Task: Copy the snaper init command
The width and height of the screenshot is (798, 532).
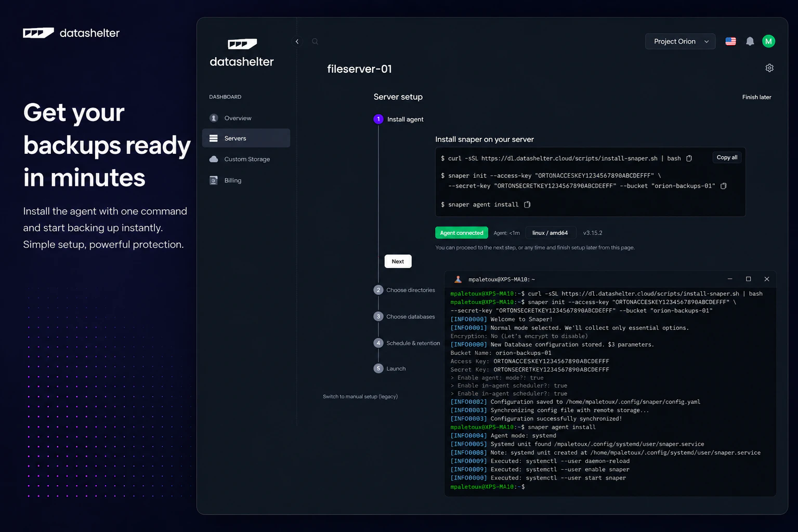Action: coord(723,186)
